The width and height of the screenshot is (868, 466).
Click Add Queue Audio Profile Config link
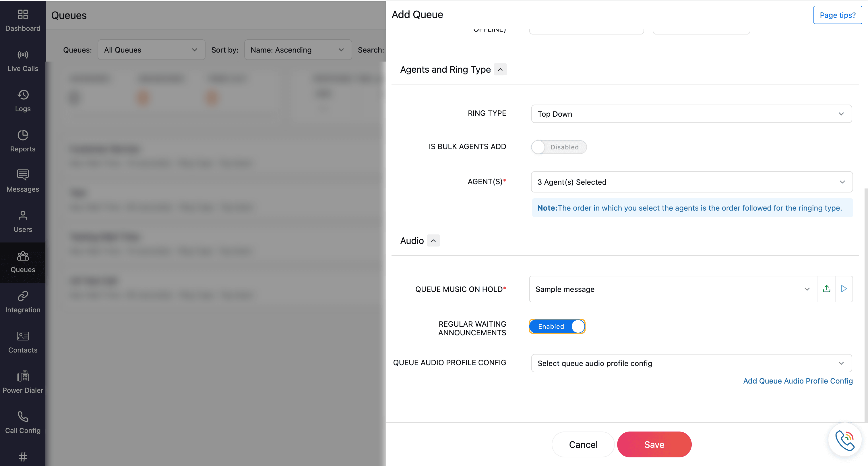[798, 381]
